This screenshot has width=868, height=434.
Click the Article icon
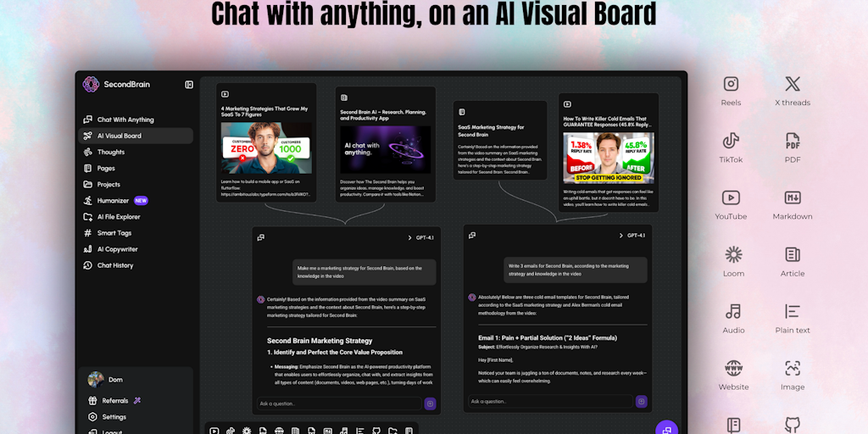point(793,254)
